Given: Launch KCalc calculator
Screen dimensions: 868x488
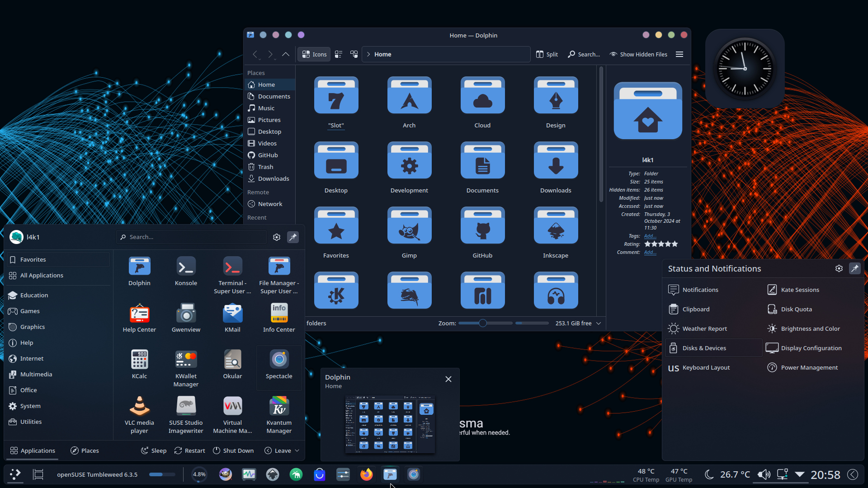Looking at the screenshot, I should pos(139,365).
